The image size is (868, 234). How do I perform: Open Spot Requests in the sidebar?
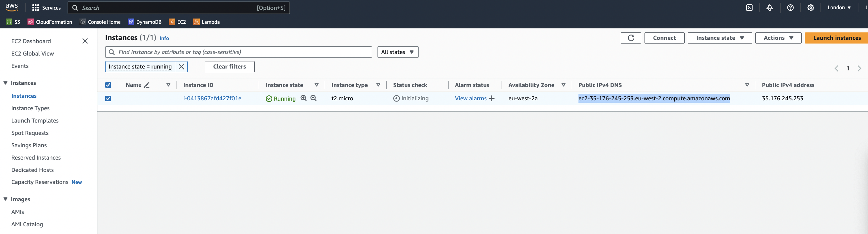[x=30, y=133]
